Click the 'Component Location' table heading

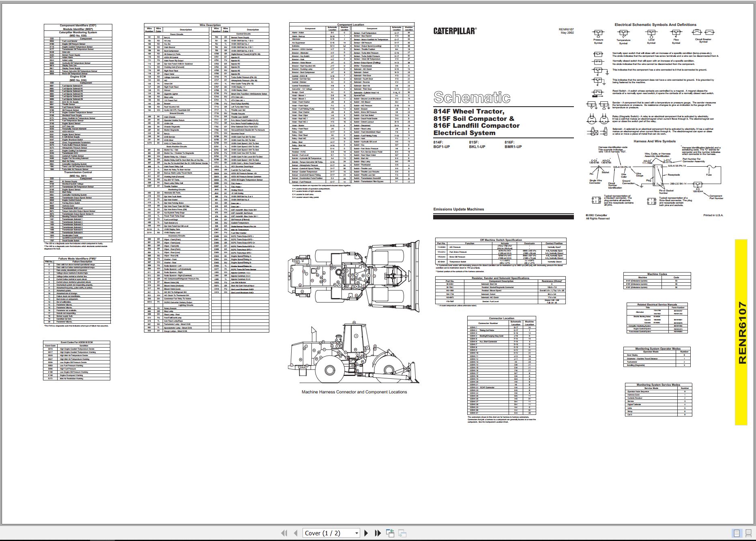point(350,25)
